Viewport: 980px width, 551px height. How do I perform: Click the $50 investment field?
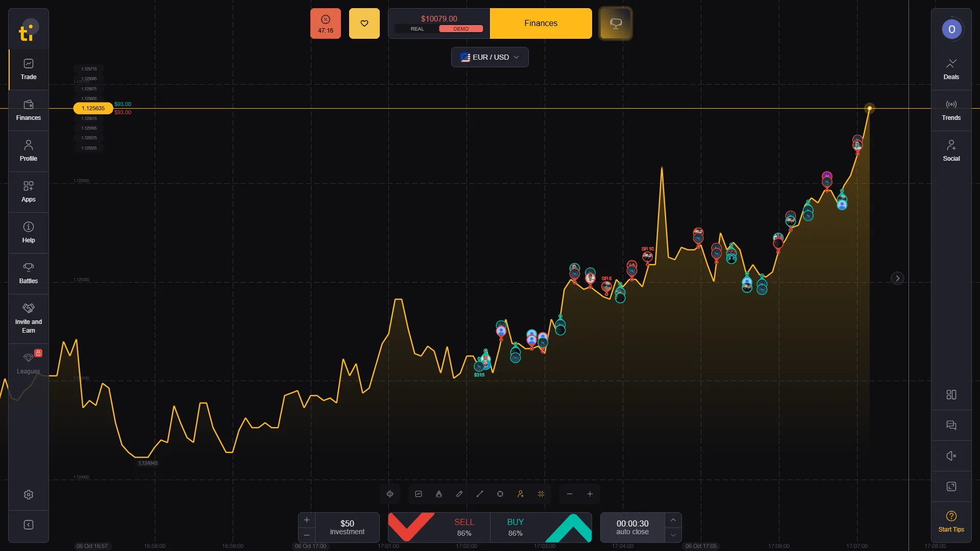click(347, 528)
